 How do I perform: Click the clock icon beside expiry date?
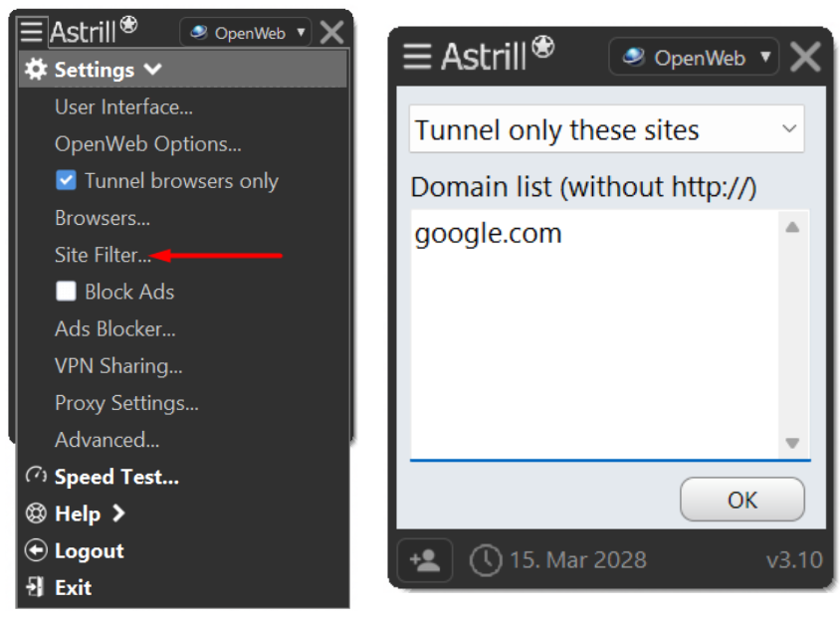coord(486,560)
